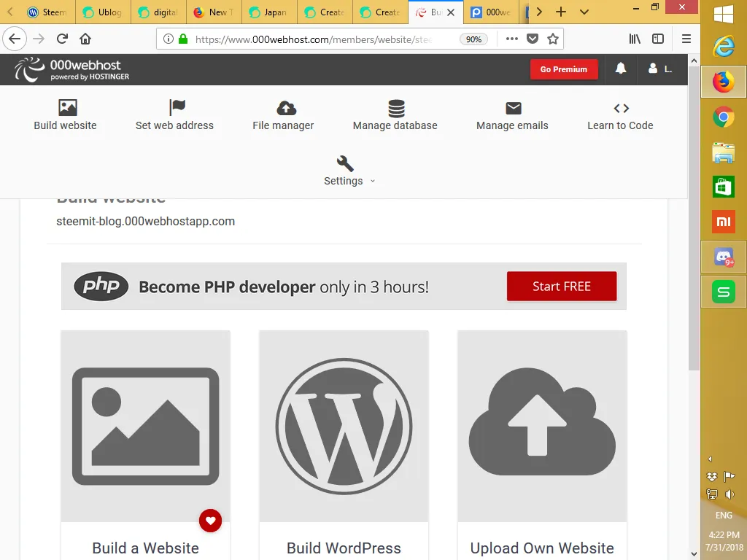747x560 pixels.
Task: Open the File manager cloud icon
Action: (286, 108)
